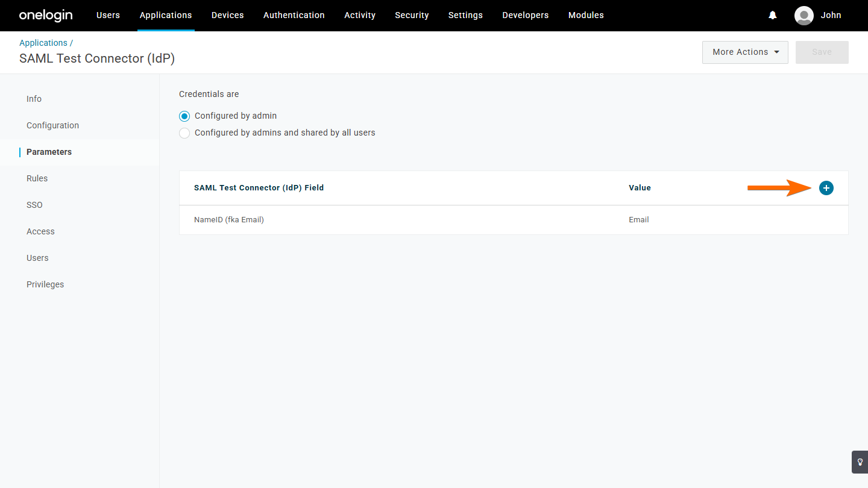Switch to the Configuration tab
Screen dimensions: 868x488
[x=52, y=125]
